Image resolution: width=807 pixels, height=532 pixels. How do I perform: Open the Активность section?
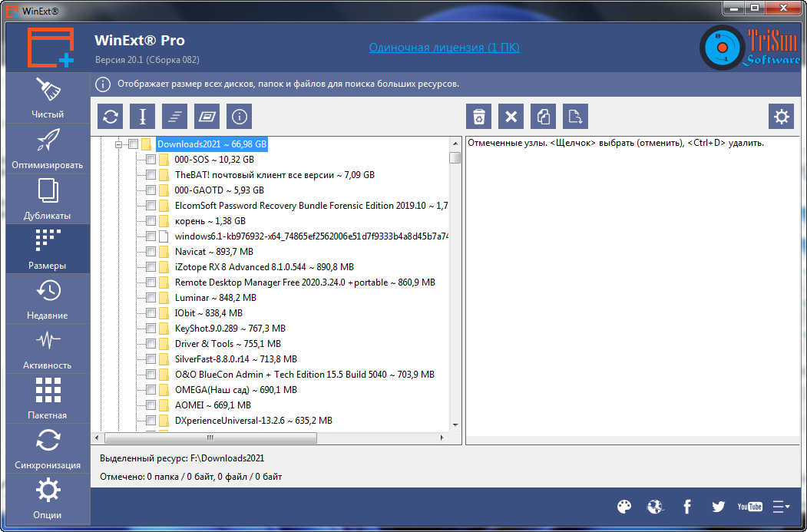[x=48, y=349]
